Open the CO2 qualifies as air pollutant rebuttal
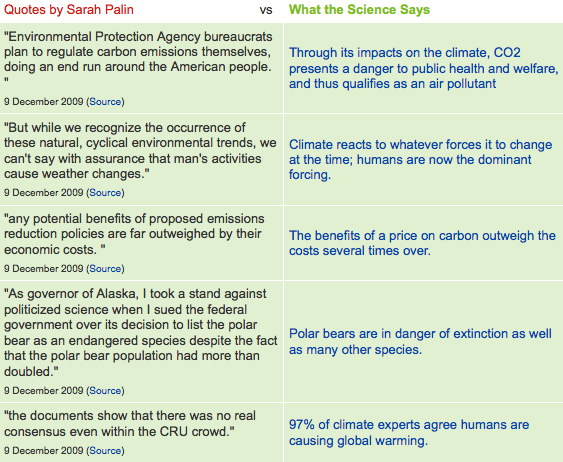 [x=424, y=68]
